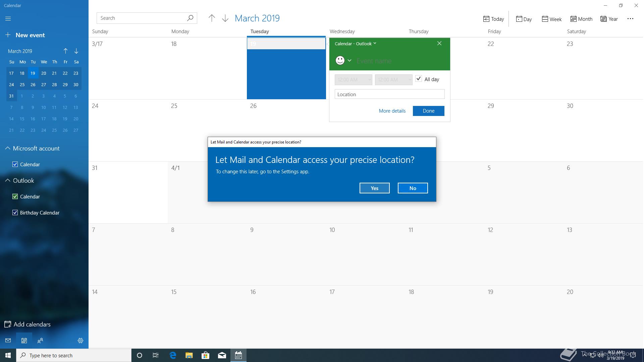This screenshot has height=362, width=644.
Task: Click the Location input field
Action: pos(389,94)
